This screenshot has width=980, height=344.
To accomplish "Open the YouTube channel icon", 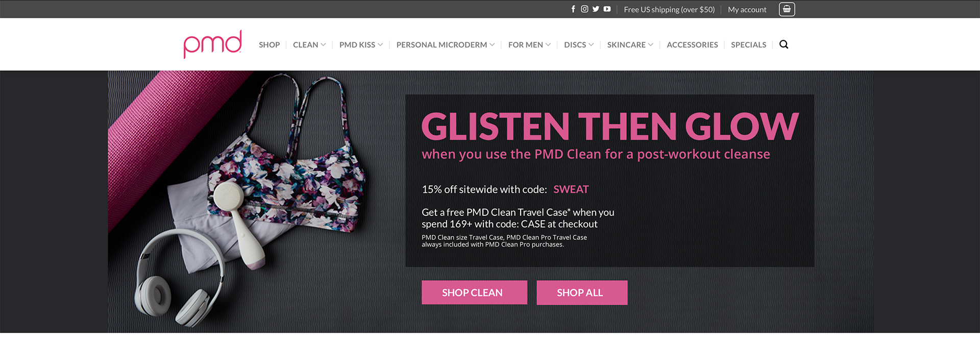I will (x=607, y=9).
